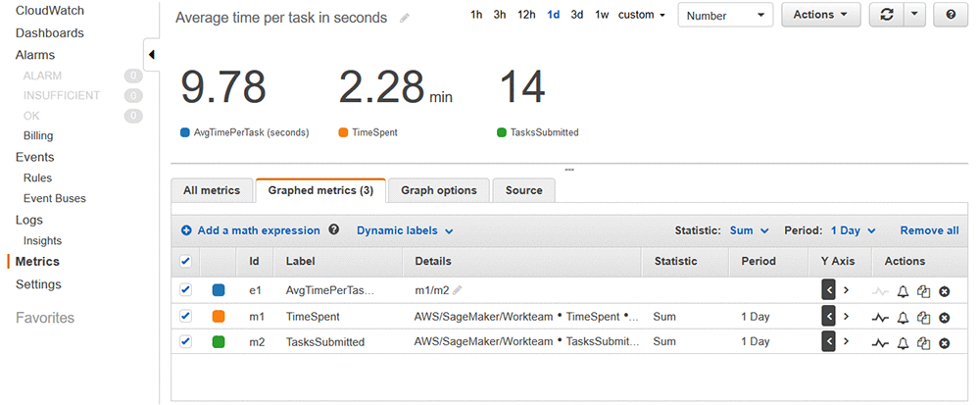This screenshot has height=405, width=980.
Task: Select the 3d time range
Action: (577, 15)
